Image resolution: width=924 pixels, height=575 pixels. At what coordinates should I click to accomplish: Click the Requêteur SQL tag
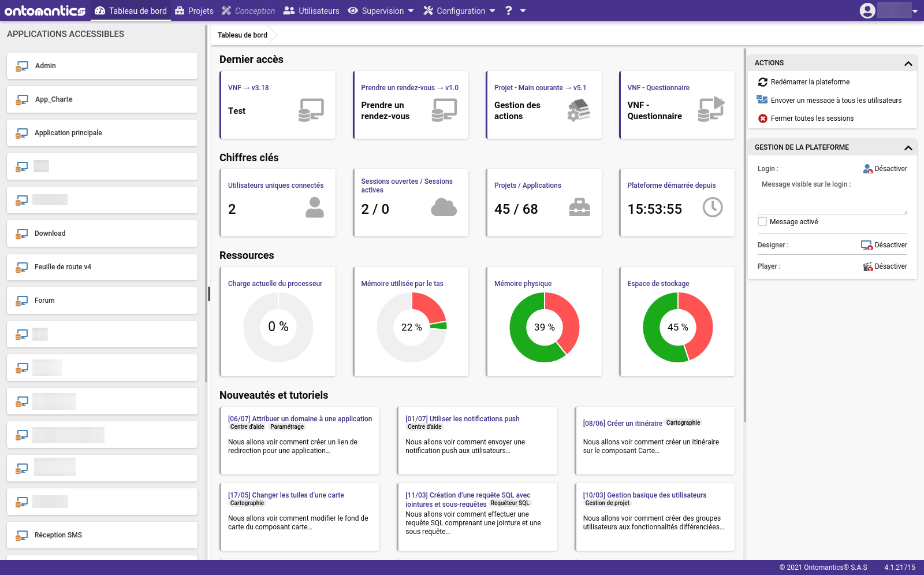pos(509,503)
